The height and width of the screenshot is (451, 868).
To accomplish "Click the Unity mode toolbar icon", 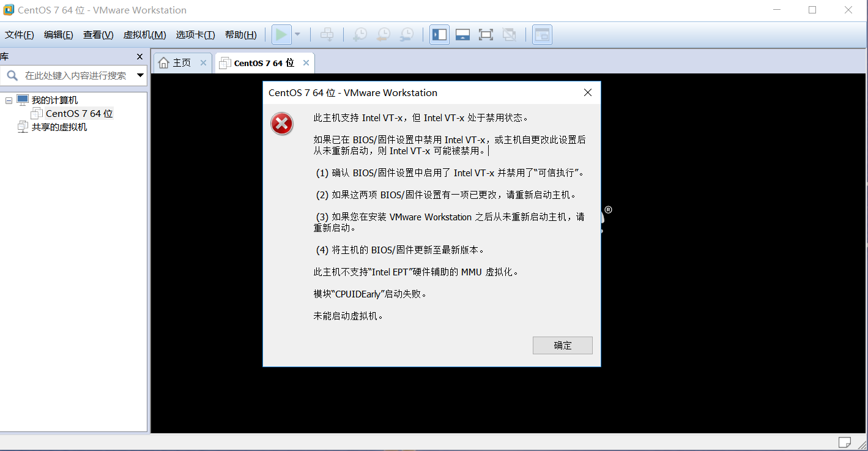I will [509, 35].
